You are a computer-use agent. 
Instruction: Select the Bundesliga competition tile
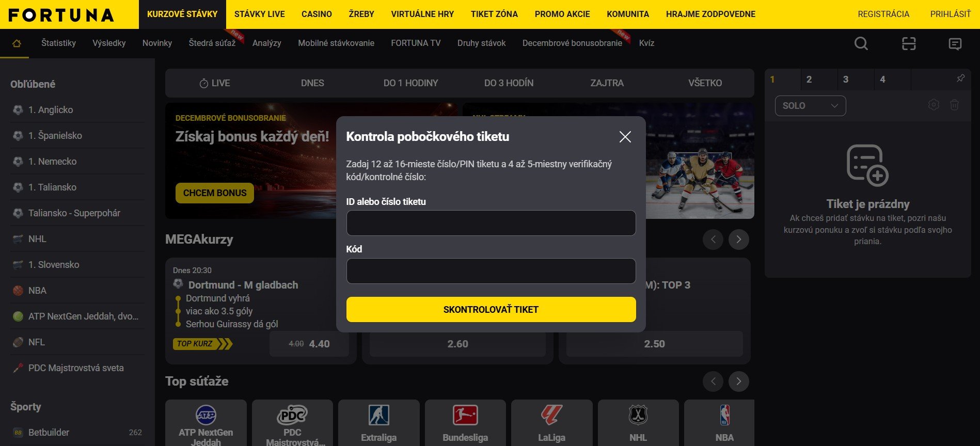coord(465,423)
